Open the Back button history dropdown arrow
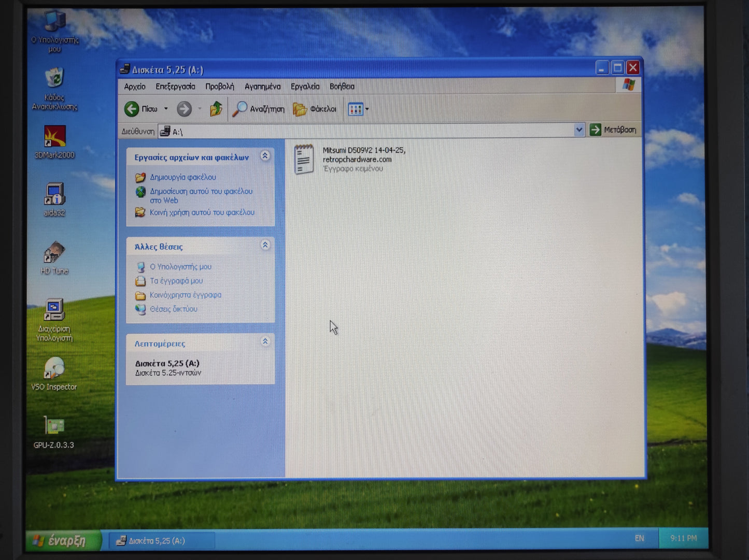 click(x=166, y=109)
